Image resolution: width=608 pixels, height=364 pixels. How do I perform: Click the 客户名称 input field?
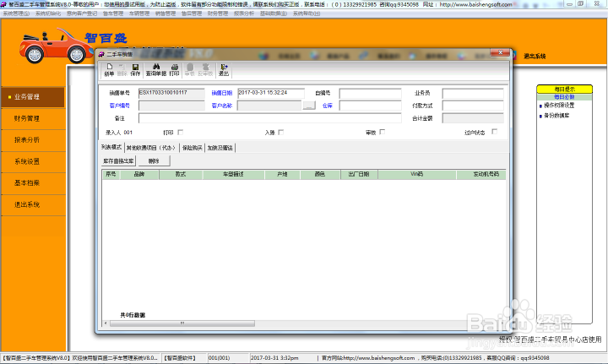point(269,106)
